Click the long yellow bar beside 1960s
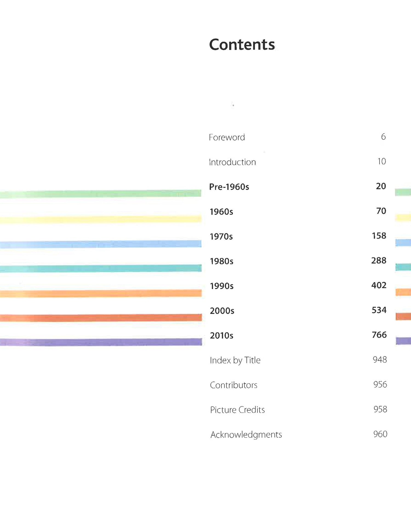The width and height of the screenshot is (411, 532). [x=101, y=219]
